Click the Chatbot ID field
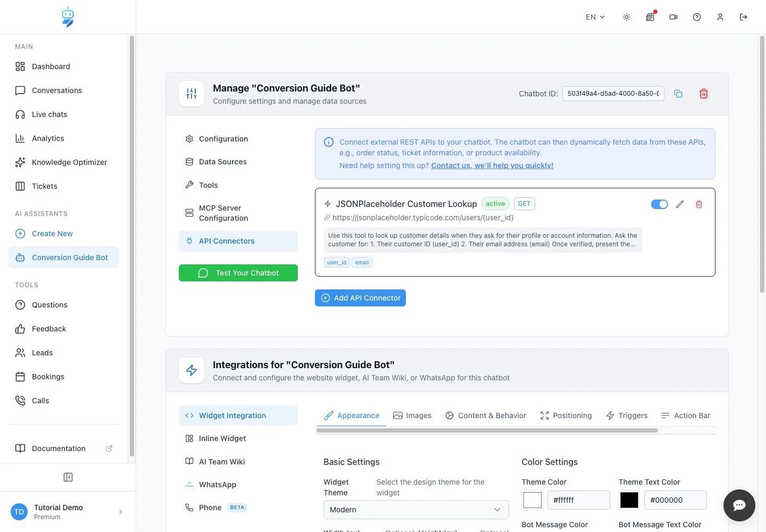Viewport: 766px width, 532px height. tap(613, 94)
